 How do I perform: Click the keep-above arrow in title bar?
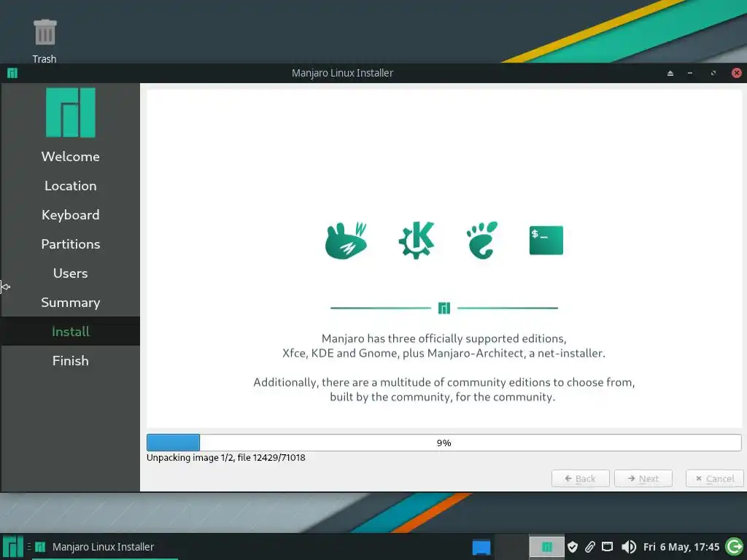670,73
